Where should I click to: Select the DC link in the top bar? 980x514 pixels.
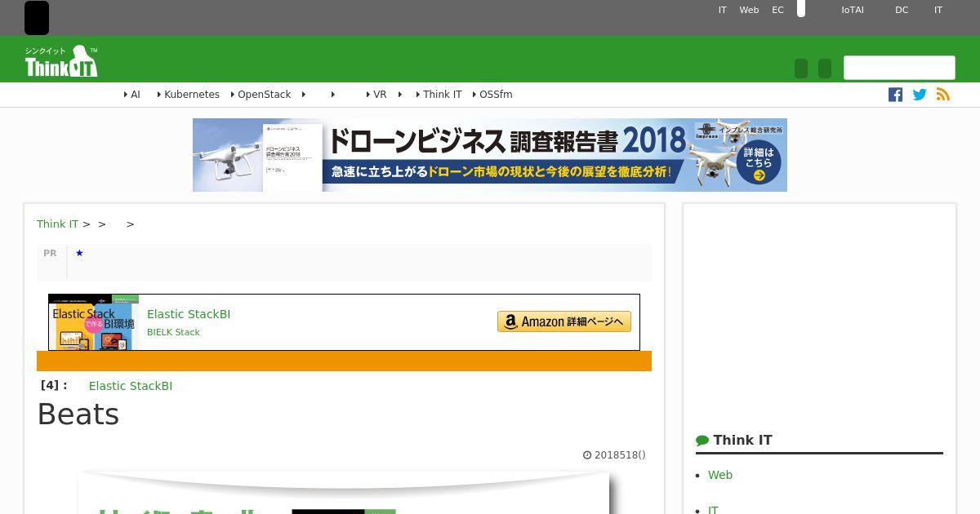[902, 11]
